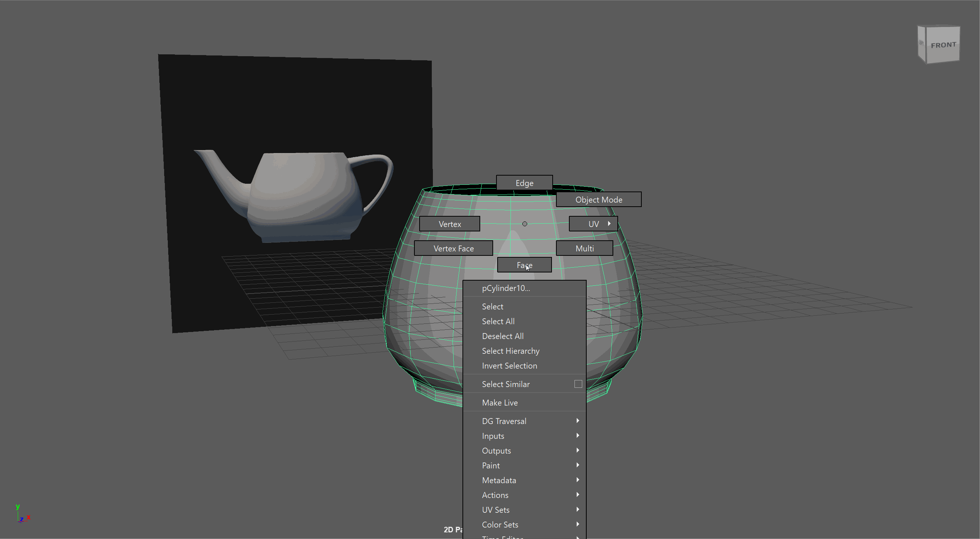Choose Face component mode

[524, 265]
